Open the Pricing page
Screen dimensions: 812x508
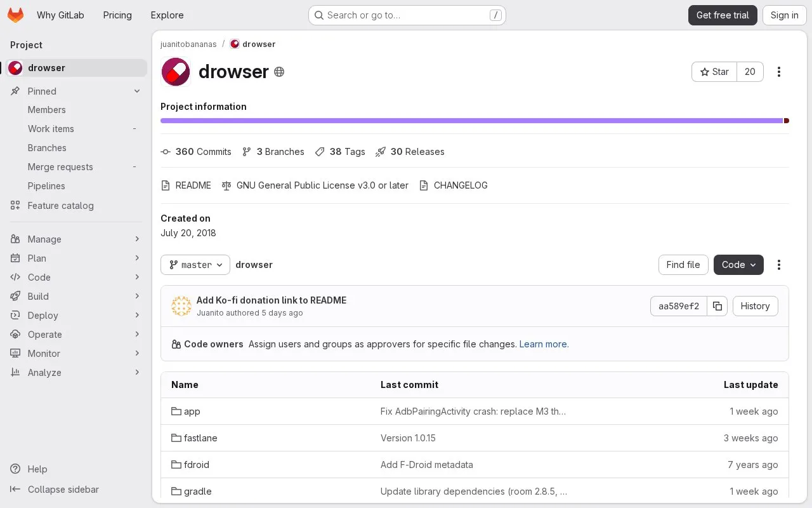117,15
